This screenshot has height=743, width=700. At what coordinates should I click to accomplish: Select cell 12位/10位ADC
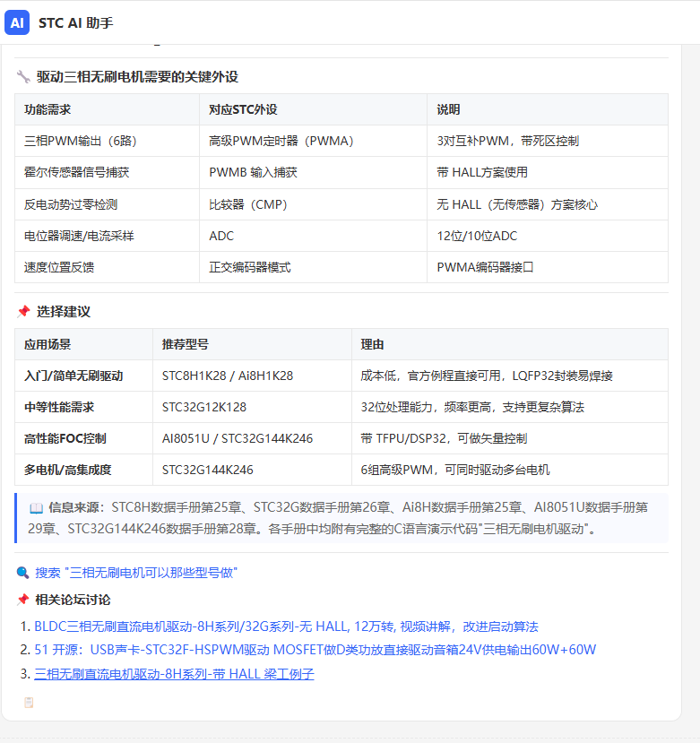(x=548, y=236)
